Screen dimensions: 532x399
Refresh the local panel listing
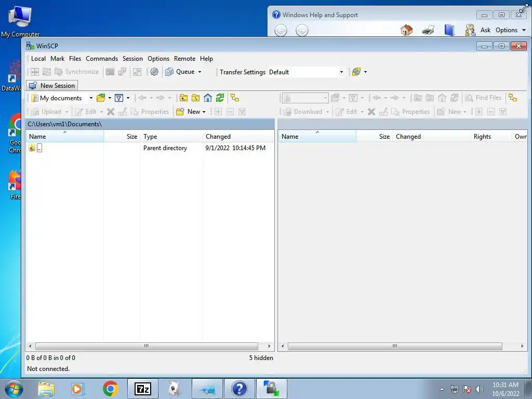[x=220, y=98]
